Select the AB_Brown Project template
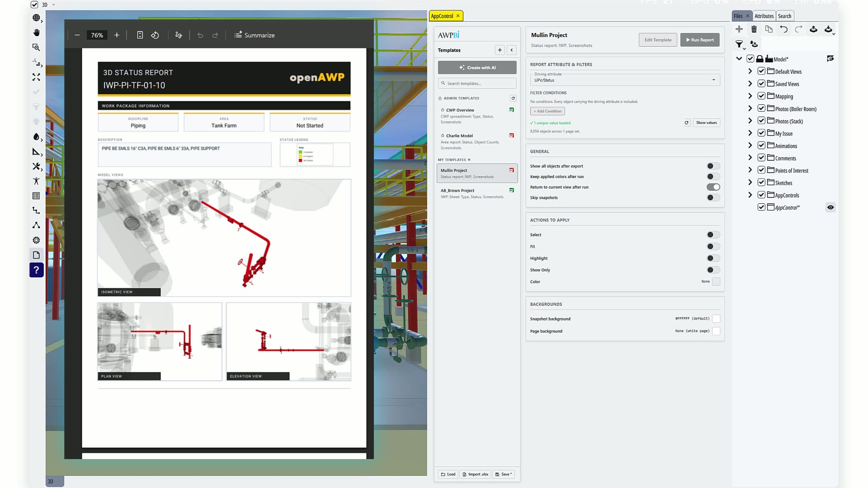 [x=477, y=193]
